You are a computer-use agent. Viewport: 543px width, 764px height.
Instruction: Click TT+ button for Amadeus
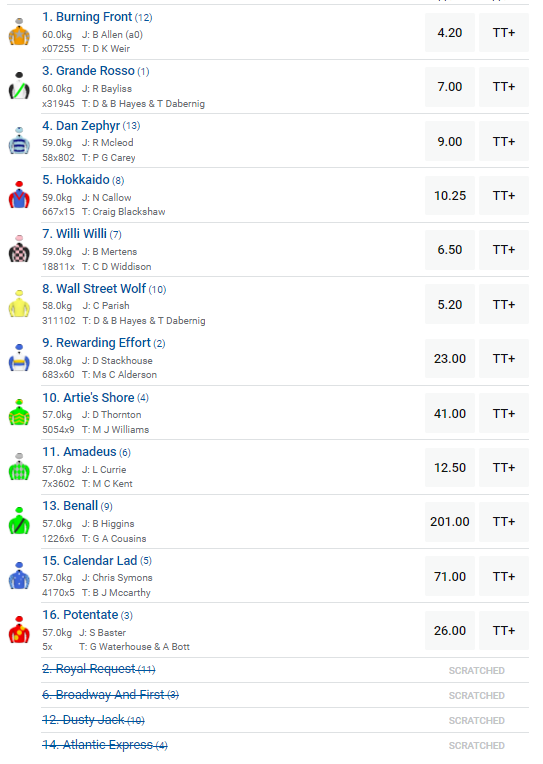tap(504, 468)
